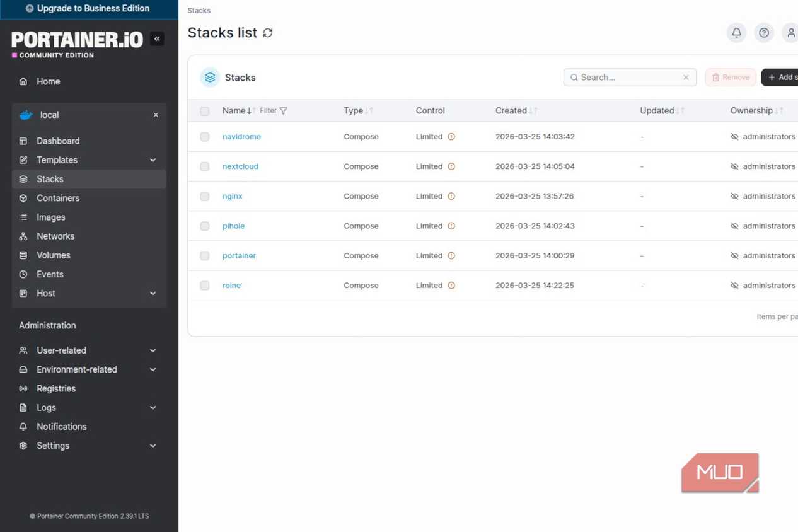The width and height of the screenshot is (798, 532).
Task: Sort the table by Updated column
Action: (662, 110)
